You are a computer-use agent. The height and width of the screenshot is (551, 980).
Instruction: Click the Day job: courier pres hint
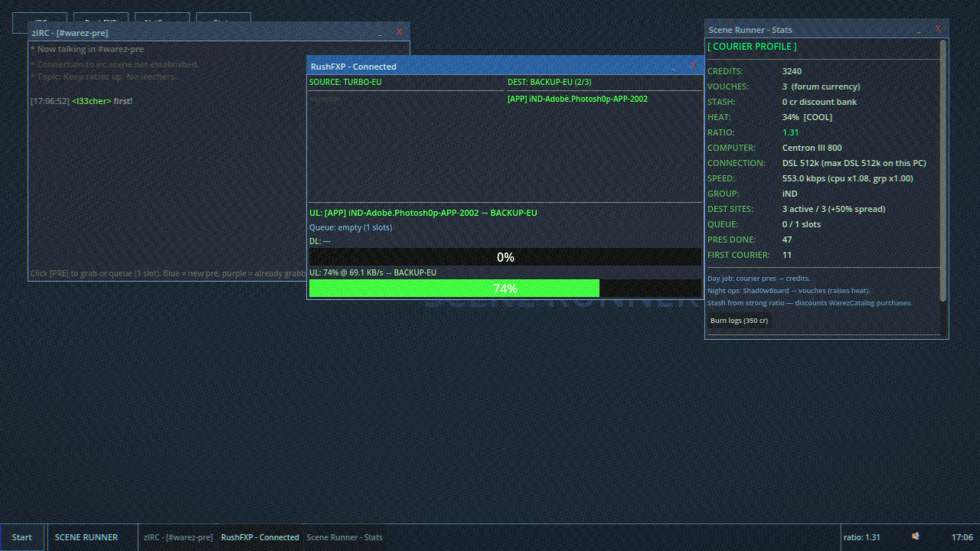[759, 279]
